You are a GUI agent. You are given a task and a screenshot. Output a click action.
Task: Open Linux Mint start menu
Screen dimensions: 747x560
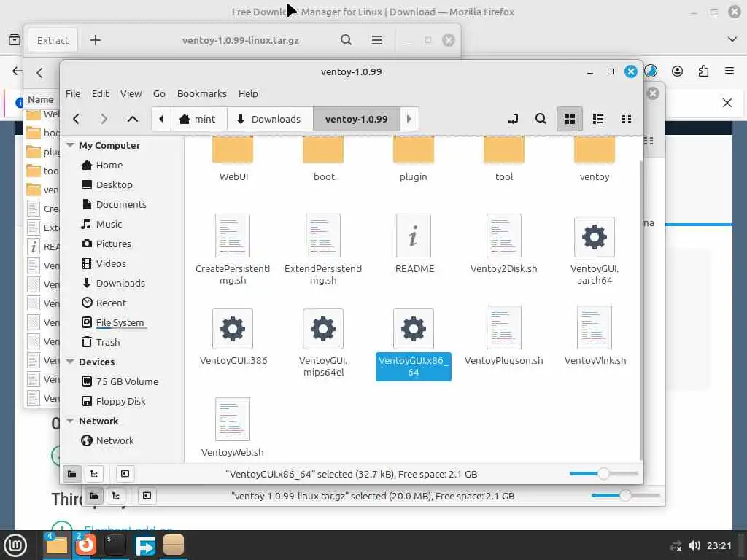click(x=16, y=545)
